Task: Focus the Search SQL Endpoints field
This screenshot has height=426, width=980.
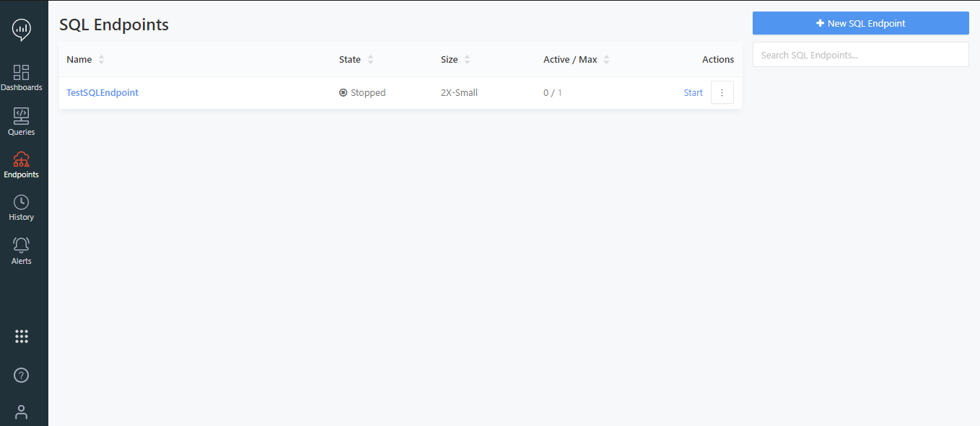Action: pyautogui.click(x=860, y=55)
